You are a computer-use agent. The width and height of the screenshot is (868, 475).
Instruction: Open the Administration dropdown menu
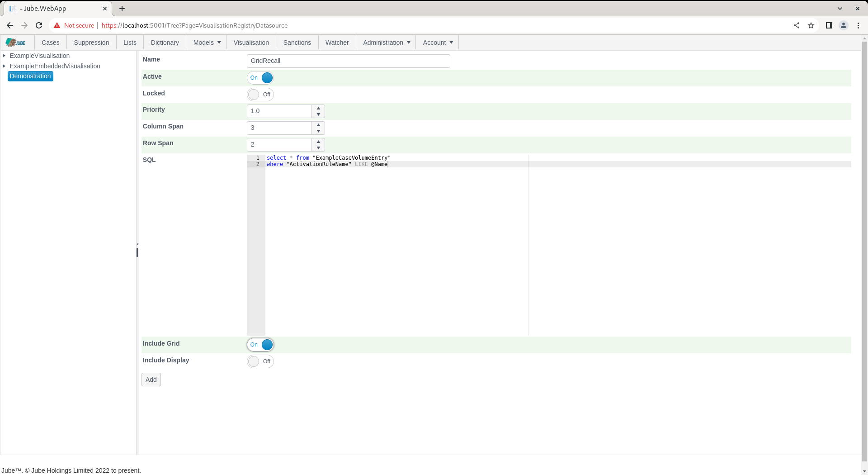coord(387,43)
